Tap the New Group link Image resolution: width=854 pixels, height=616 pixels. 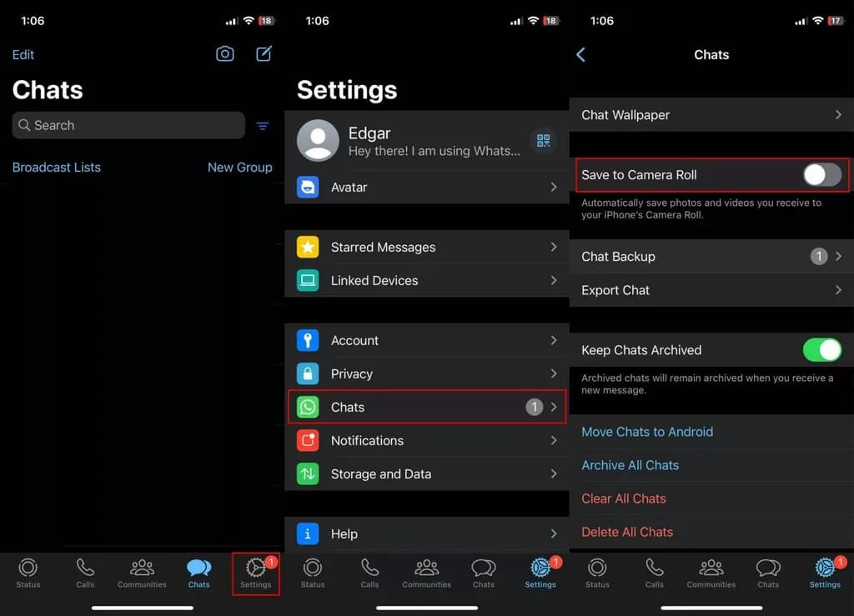point(239,168)
